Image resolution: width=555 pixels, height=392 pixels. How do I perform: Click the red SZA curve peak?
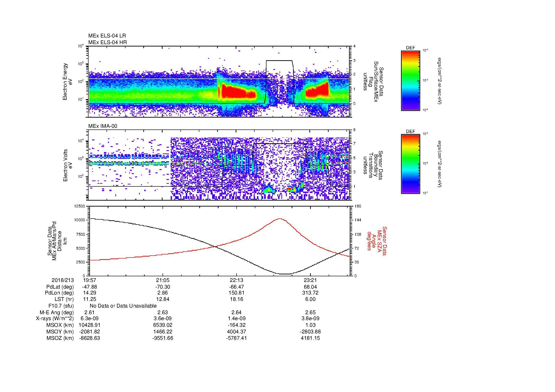pos(280,219)
